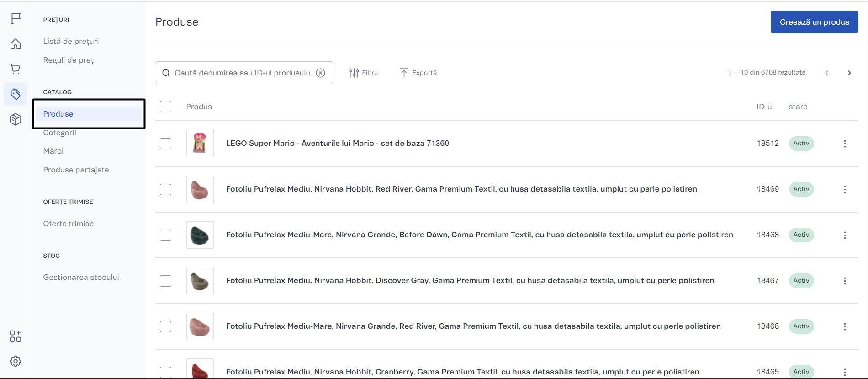
Task: Select the price tag catalog icon
Action: (16, 94)
